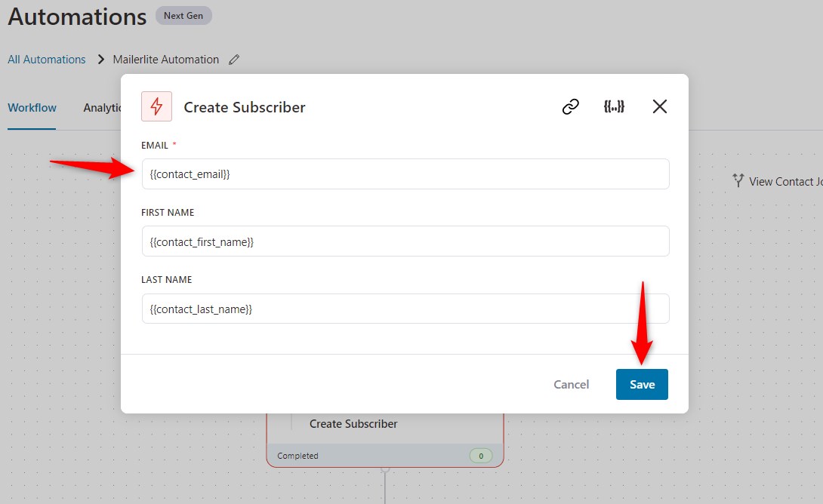The width and height of the screenshot is (823, 504).
Task: Click the Automations page heading
Action: tap(77, 17)
